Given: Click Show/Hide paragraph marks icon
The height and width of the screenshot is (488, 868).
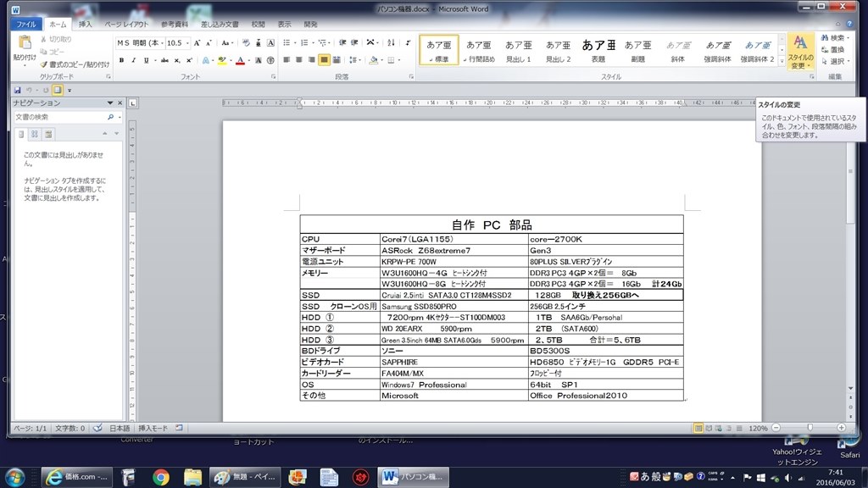Looking at the screenshot, I should click(408, 42).
